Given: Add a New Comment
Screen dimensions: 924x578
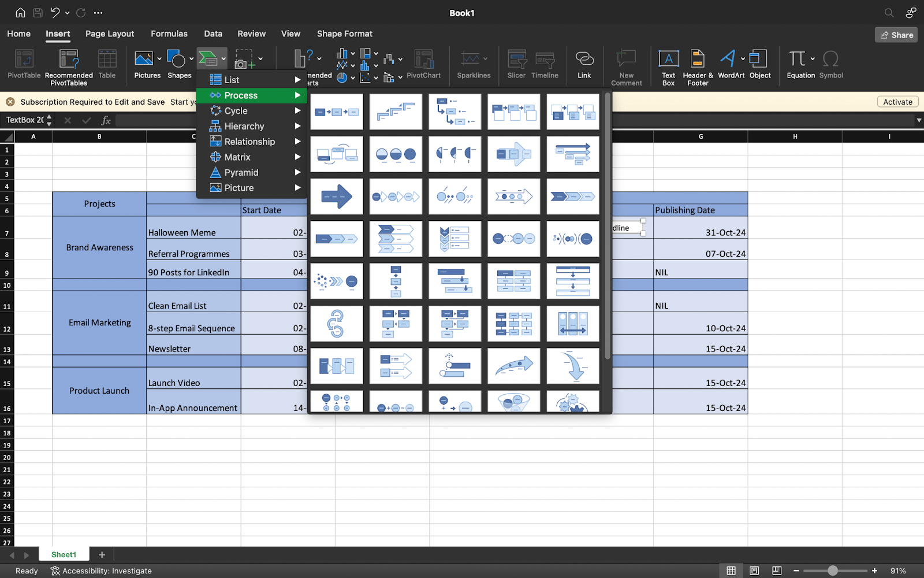Looking at the screenshot, I should click(x=626, y=64).
